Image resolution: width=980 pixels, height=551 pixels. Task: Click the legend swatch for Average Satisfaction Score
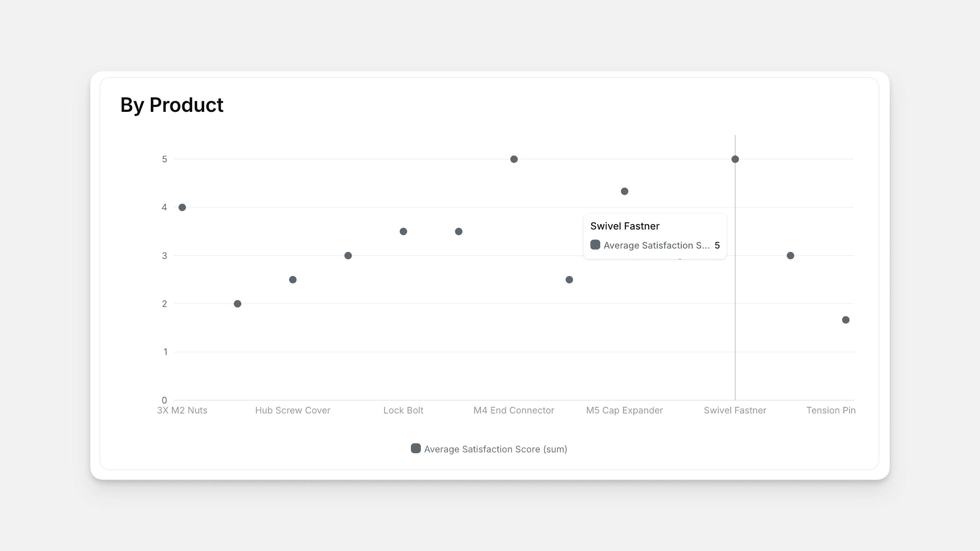(415, 449)
